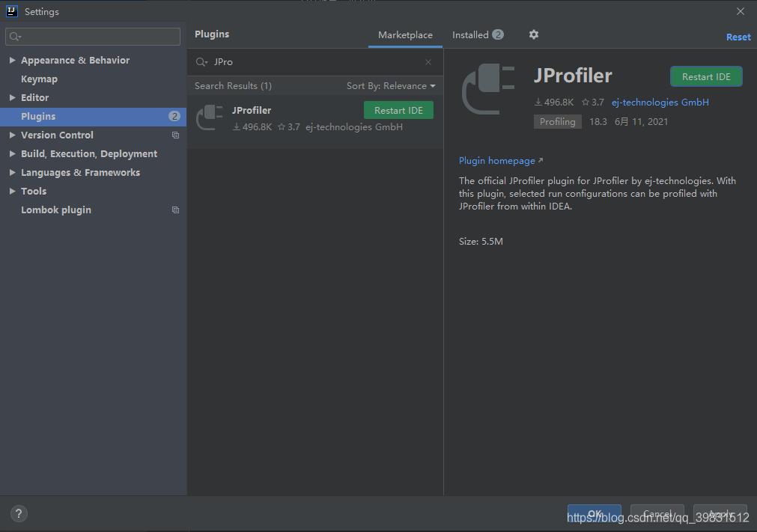This screenshot has width=757, height=532.
Task: Open plugin settings gear menu
Action: click(x=533, y=34)
